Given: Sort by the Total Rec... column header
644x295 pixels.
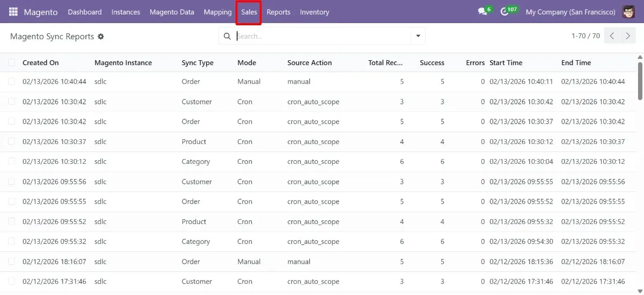Looking at the screenshot, I should 385,63.
